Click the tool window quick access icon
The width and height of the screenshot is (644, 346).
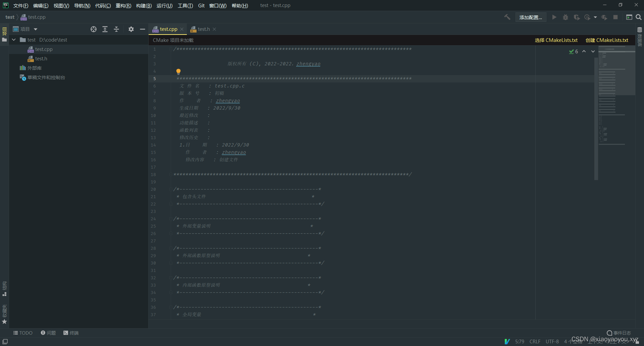tap(5, 342)
